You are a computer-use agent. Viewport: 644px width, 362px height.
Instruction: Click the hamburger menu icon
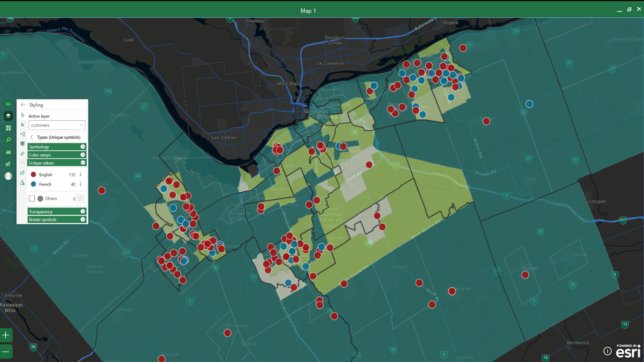click(x=8, y=104)
